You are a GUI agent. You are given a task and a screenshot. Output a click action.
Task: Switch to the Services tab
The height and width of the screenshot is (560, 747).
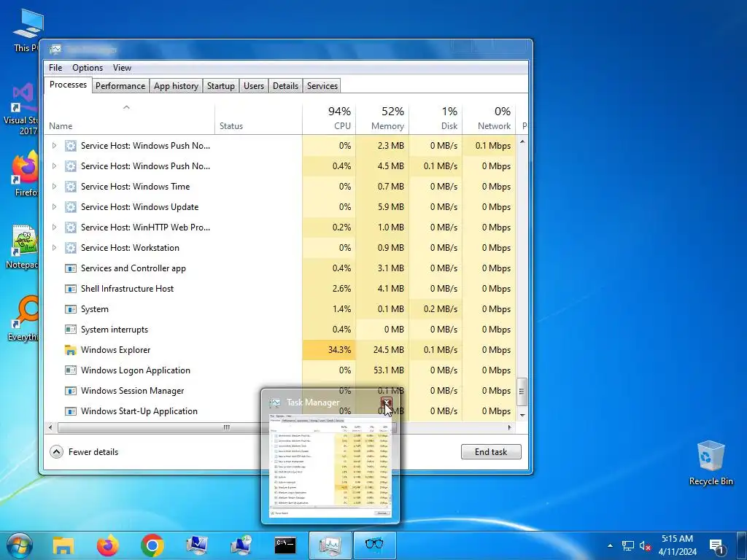tap(322, 86)
